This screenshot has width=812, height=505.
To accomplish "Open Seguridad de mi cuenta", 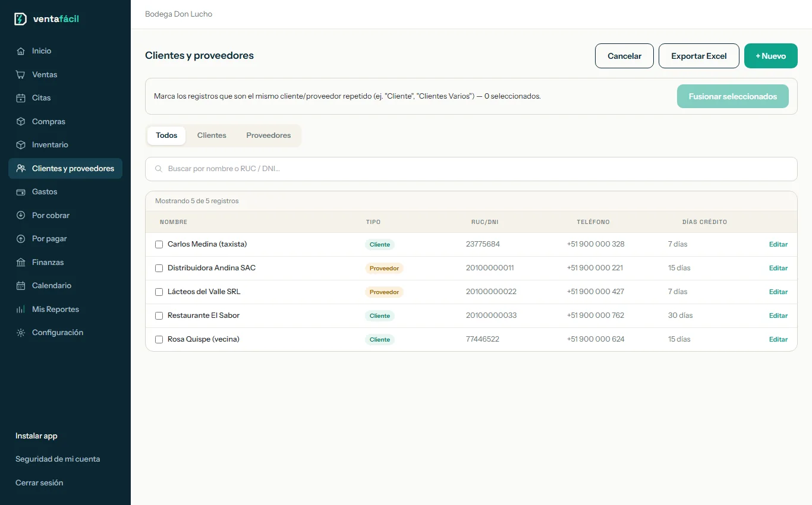I will [58, 459].
